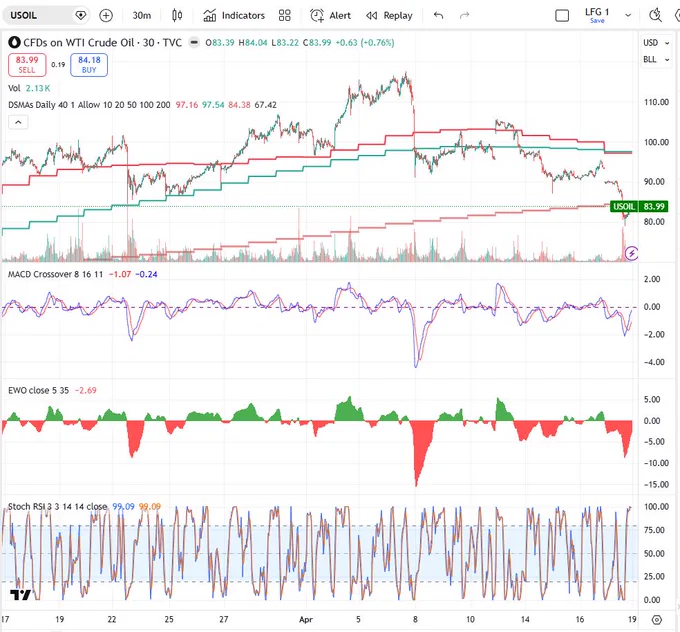Save the LFG 1 layout
The height and width of the screenshot is (632, 680).
[597, 20]
